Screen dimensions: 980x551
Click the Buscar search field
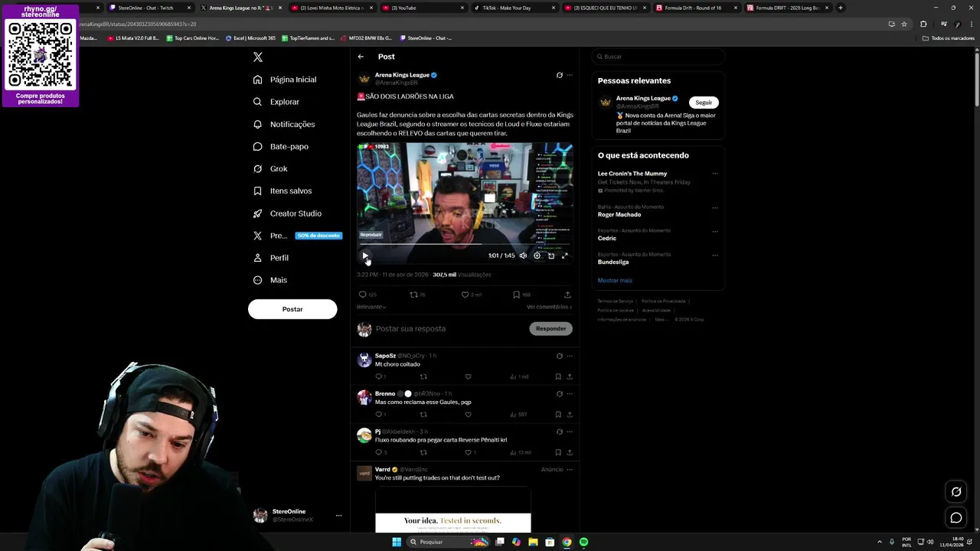pyautogui.click(x=658, y=57)
